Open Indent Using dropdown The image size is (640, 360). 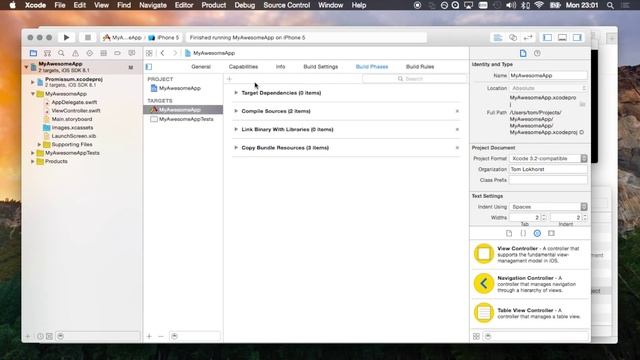click(x=548, y=207)
